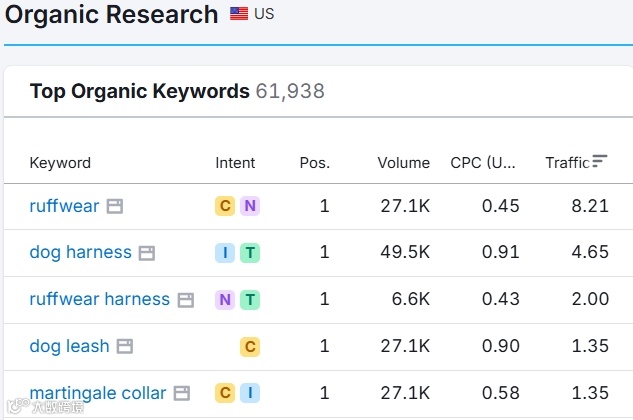
Task: Open SERP snapshot for dog harness
Action: [x=147, y=253]
